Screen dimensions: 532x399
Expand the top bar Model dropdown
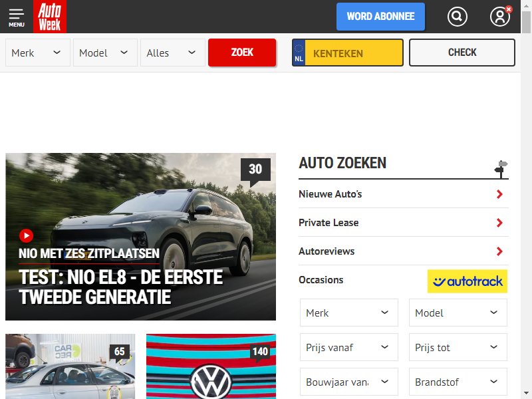pos(105,53)
